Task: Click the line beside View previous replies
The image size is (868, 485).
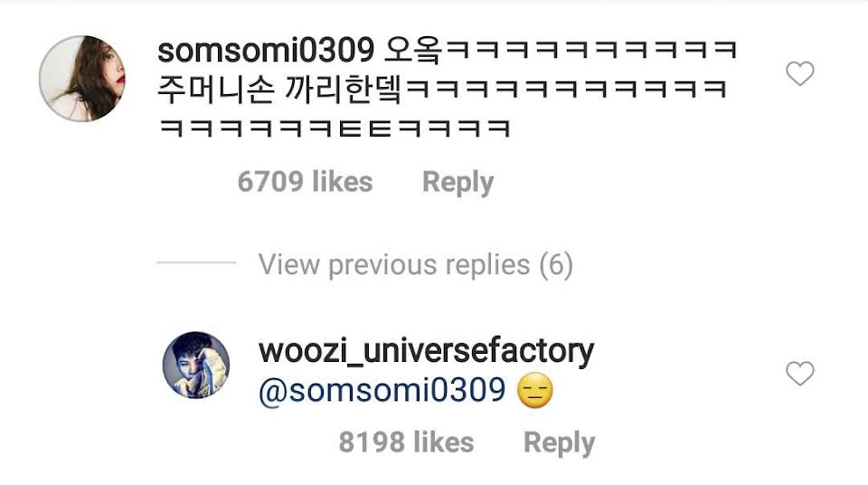Action: click(x=196, y=262)
